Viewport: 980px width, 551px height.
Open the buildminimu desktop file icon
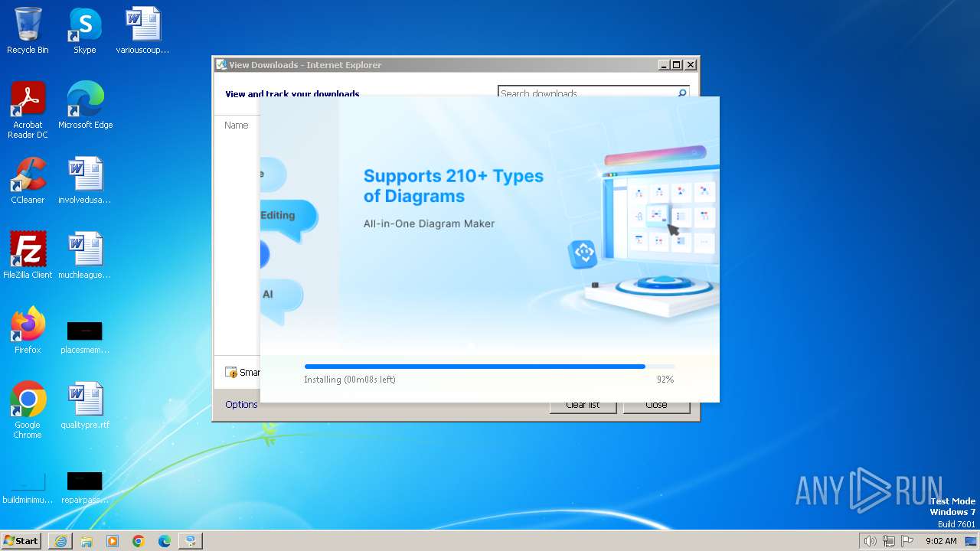coord(28,488)
